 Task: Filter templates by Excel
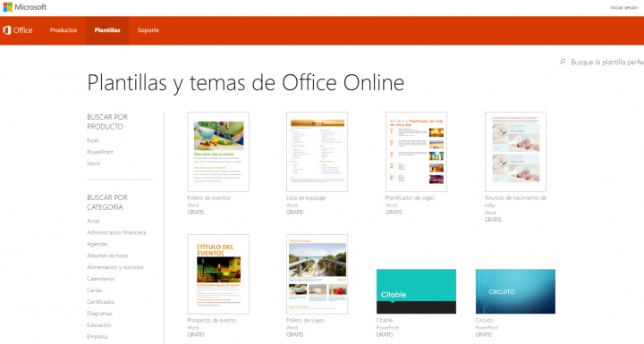click(92, 140)
